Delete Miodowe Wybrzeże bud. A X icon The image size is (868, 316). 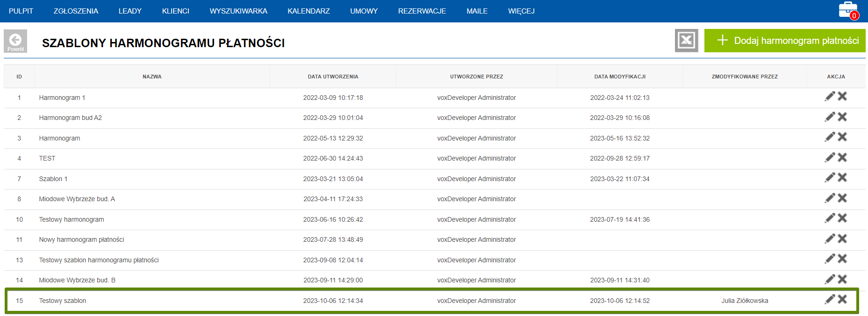coord(842,198)
